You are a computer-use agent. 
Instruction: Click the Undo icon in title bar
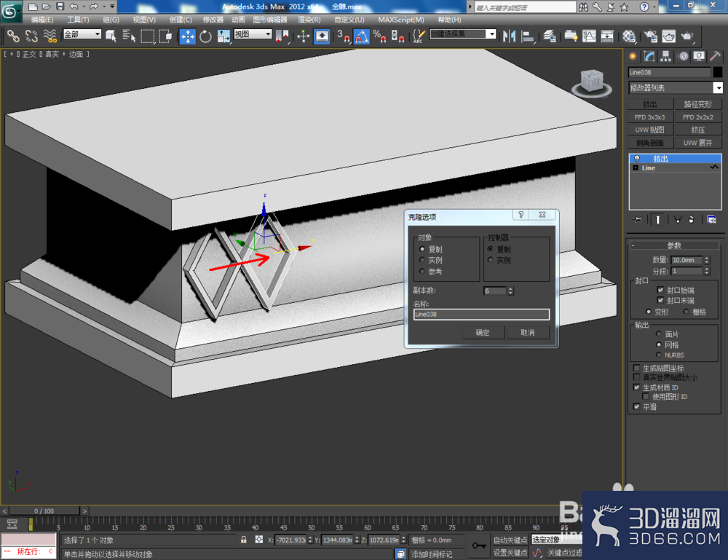point(74,7)
